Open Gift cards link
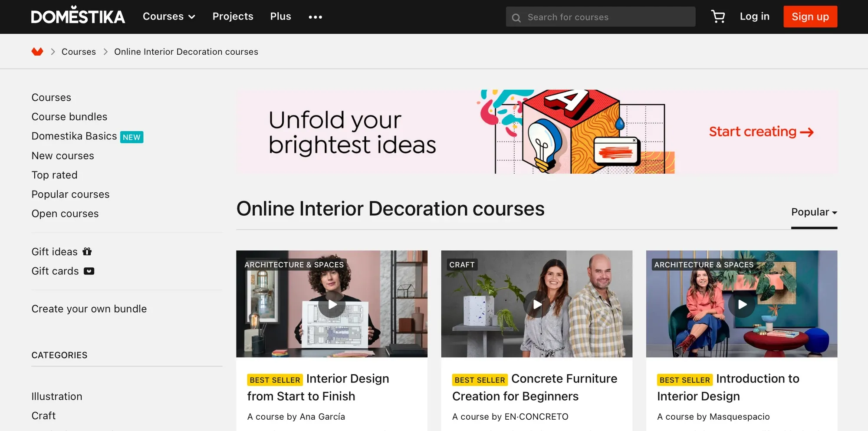Screen dimensions: 868x431 coord(55,271)
